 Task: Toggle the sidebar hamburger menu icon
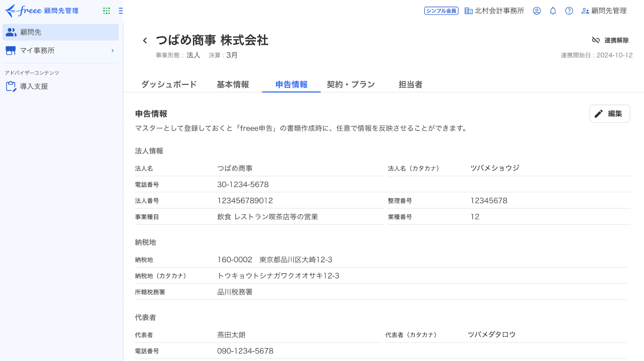[121, 11]
